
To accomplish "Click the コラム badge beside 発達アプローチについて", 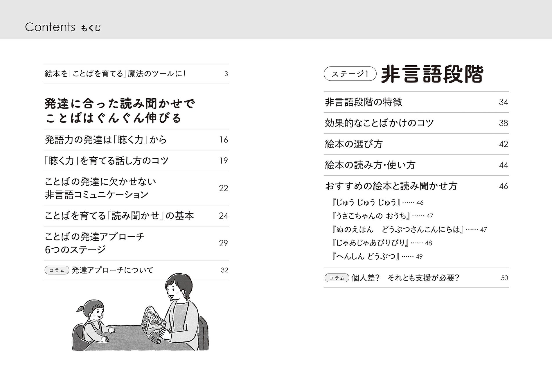I will click(x=57, y=270).
